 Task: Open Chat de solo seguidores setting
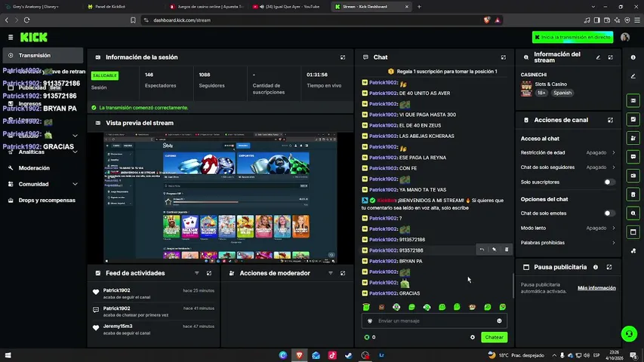[568, 167]
